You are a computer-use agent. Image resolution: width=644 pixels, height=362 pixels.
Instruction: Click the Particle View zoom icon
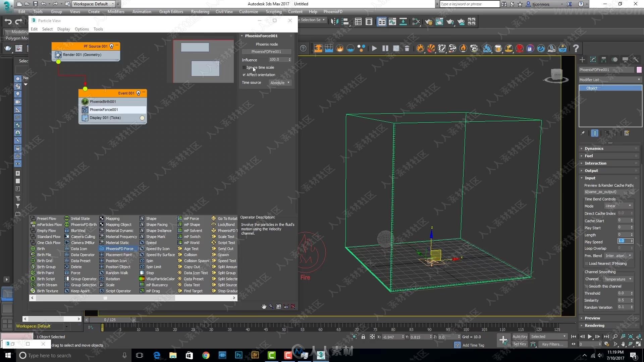[271, 306]
